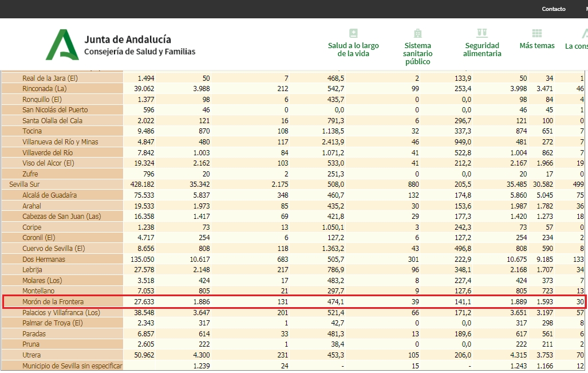The width and height of the screenshot is (588, 373).
Task: Open the partially visible La cons... menu item
Action: tap(576, 46)
